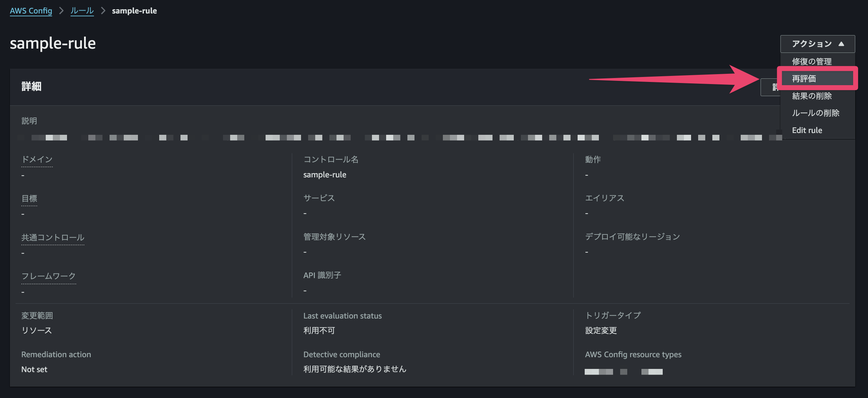868x398 pixels.
Task: Select the sample-rule page heading
Action: click(x=52, y=43)
